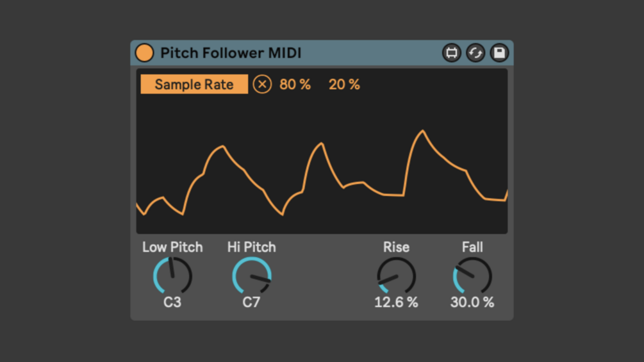Click the Low Pitch label

172,247
